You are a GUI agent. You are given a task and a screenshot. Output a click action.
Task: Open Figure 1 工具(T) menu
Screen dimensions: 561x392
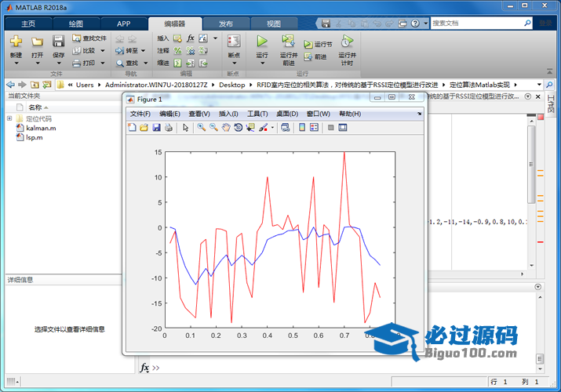click(x=257, y=114)
